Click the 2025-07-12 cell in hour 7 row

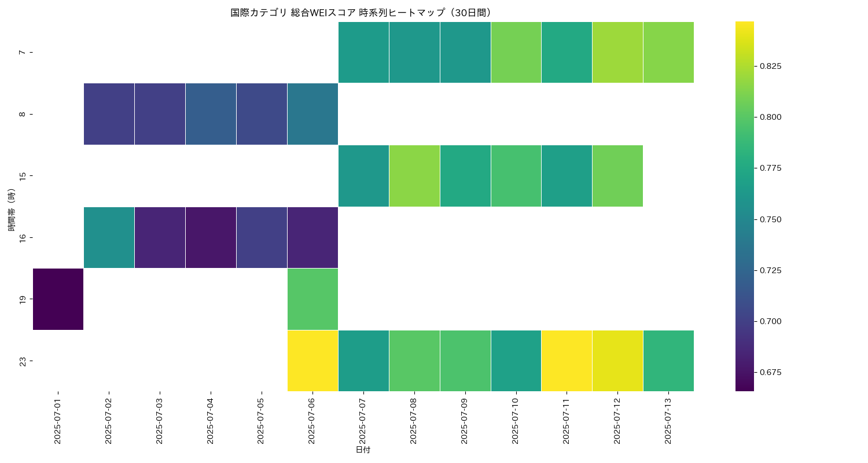pyautogui.click(x=617, y=52)
